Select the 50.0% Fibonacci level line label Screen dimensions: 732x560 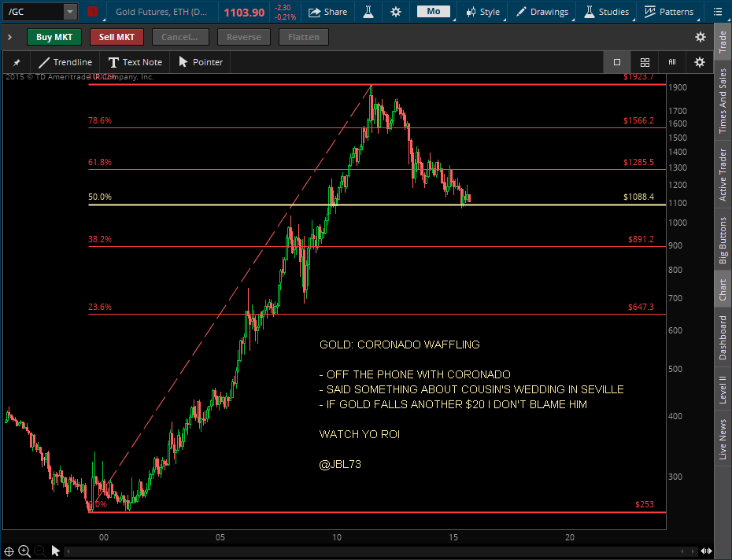pyautogui.click(x=100, y=197)
